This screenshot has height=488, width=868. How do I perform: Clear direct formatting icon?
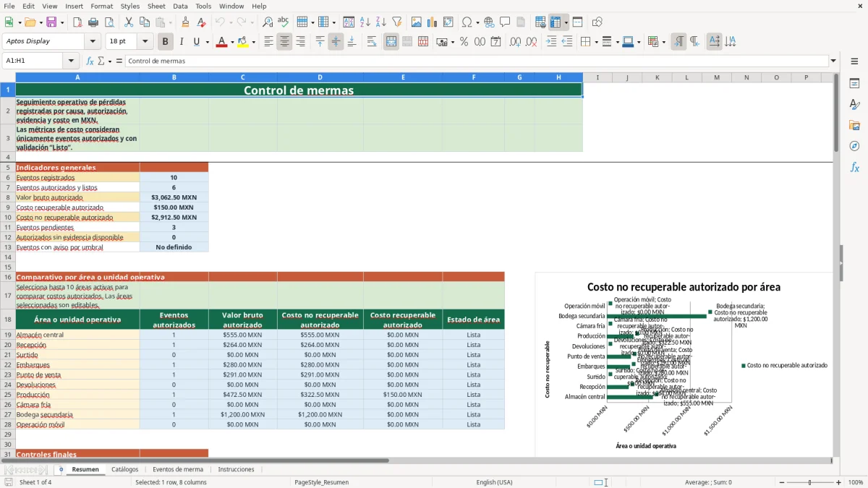[x=202, y=22]
